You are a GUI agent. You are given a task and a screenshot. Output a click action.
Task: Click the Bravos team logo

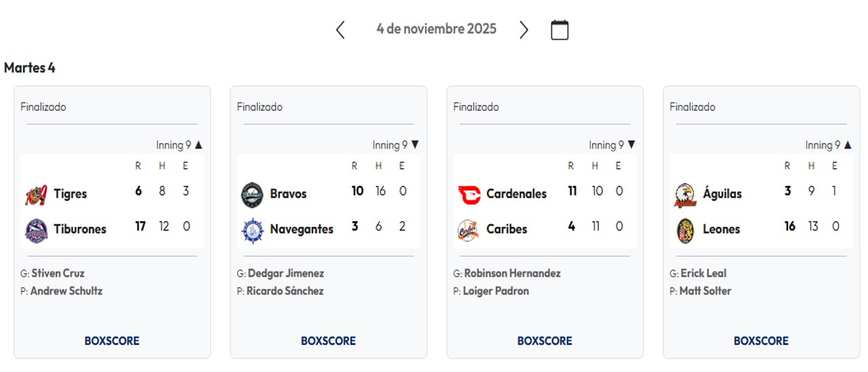252,195
